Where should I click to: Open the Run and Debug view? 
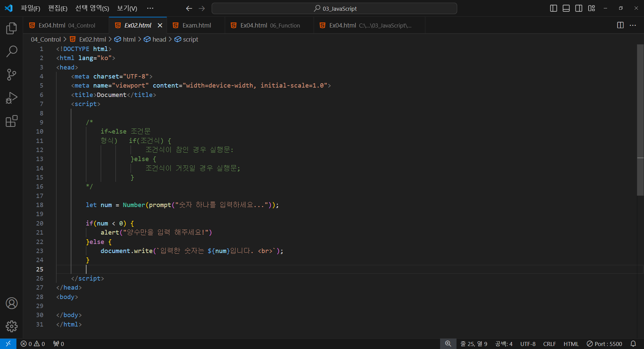click(11, 98)
